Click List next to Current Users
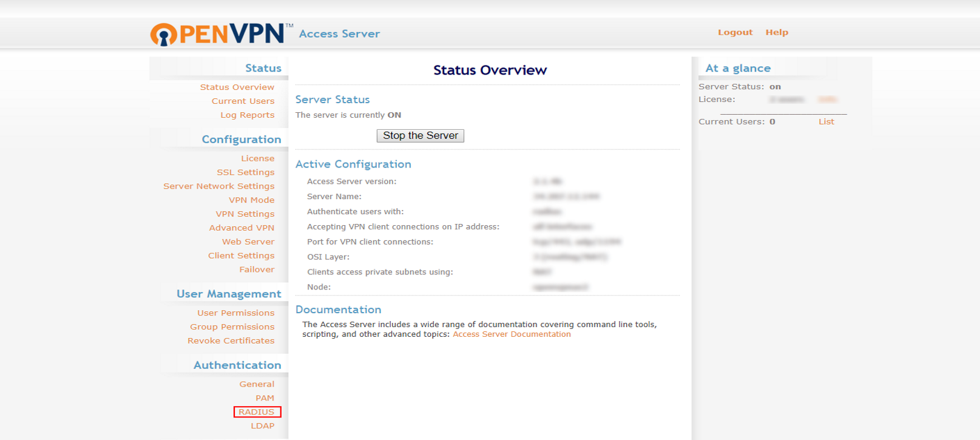The height and width of the screenshot is (440, 980). (826, 122)
